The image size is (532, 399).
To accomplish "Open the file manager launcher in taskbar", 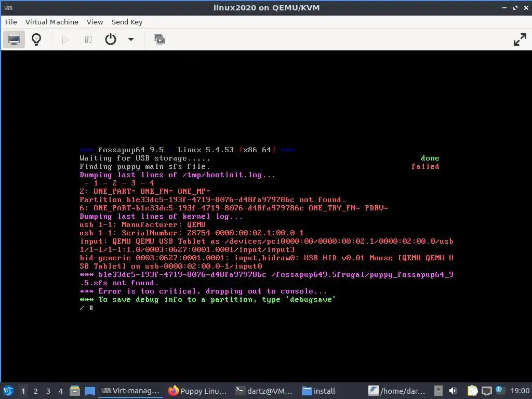I will point(75,391).
